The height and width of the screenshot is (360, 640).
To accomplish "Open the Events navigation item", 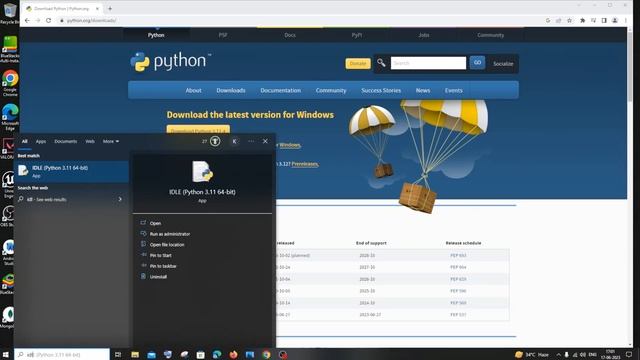I will pos(453,90).
